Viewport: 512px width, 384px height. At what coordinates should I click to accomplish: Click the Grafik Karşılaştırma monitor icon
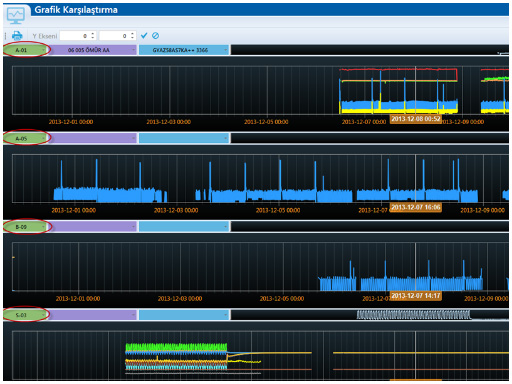click(16, 15)
